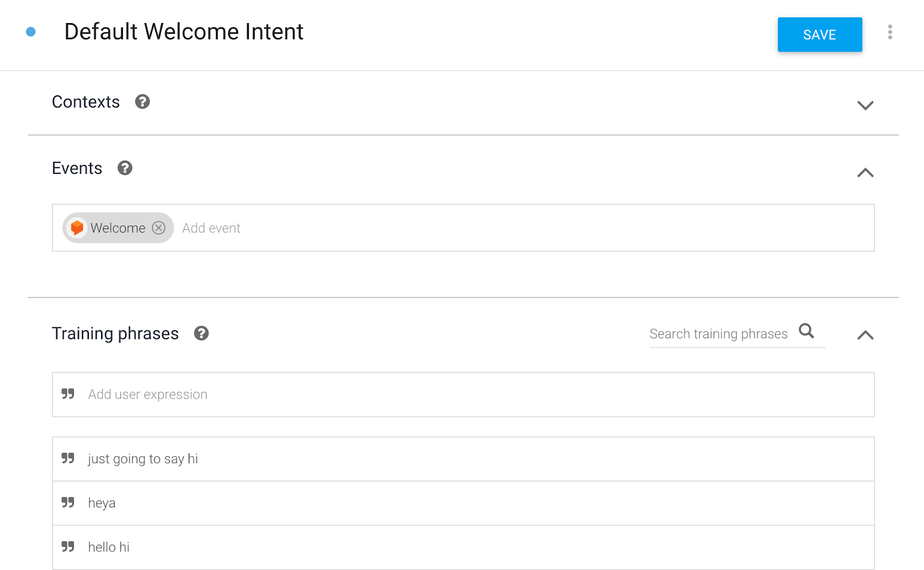924x570 pixels.
Task: Collapse the Events section
Action: 865,172
